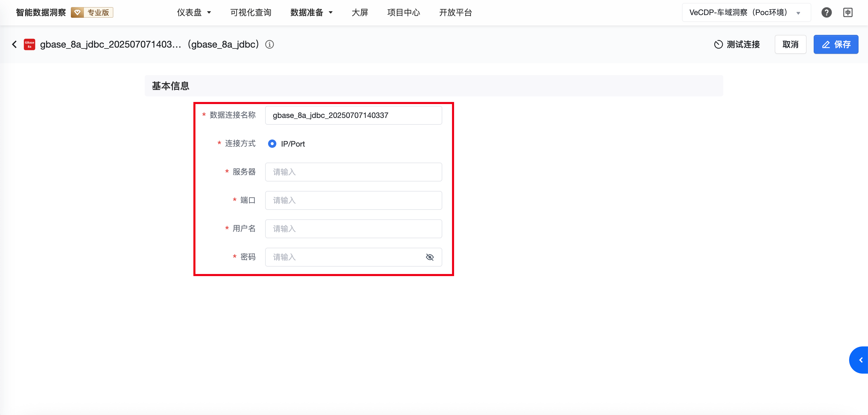Open 开放平台 menu item
Viewport: 868px width, 415px height.
[456, 12]
